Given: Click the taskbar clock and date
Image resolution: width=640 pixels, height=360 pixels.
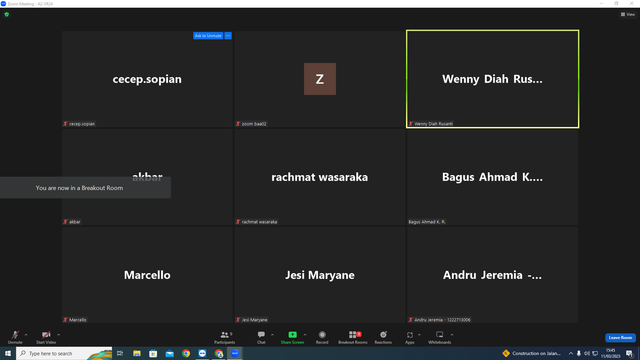Looking at the screenshot, I should click(x=611, y=353).
